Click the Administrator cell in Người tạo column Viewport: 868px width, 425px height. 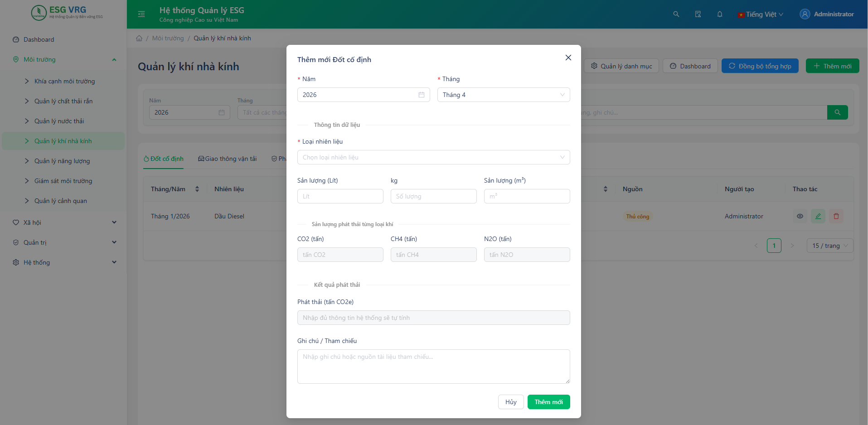tap(744, 216)
